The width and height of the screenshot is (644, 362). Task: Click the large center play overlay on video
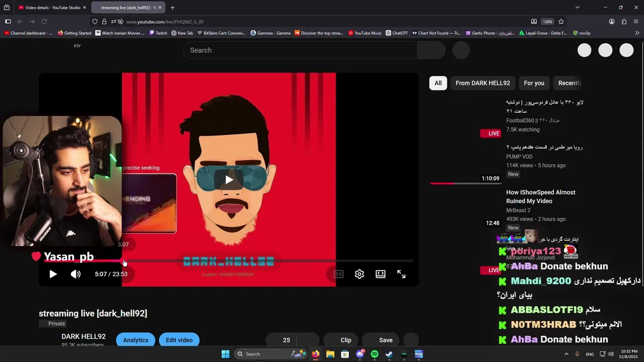229,179
